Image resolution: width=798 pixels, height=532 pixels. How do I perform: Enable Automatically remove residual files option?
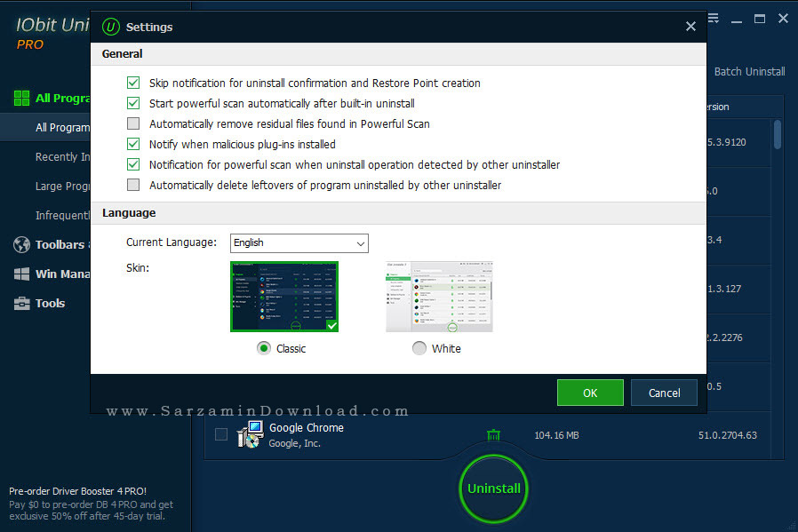pyautogui.click(x=133, y=123)
